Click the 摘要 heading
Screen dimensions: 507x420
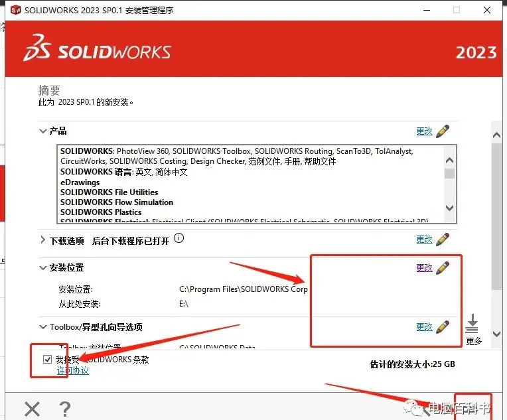[x=49, y=90]
